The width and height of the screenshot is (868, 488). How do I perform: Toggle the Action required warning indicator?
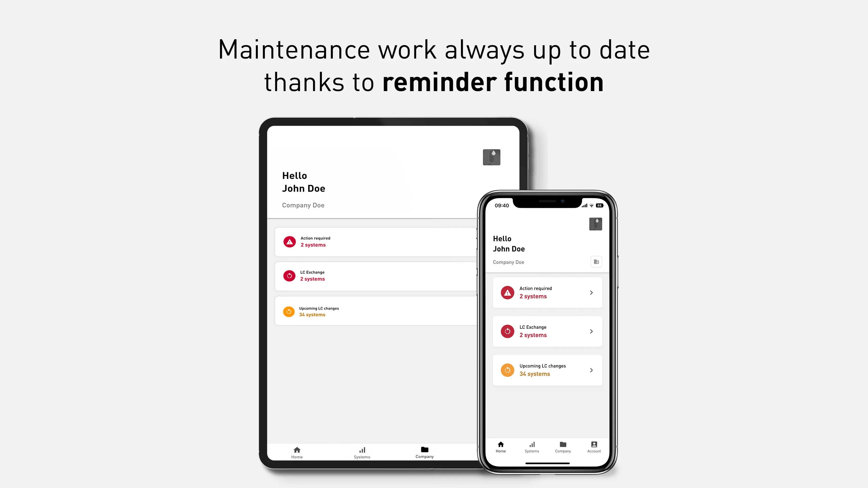point(508,293)
